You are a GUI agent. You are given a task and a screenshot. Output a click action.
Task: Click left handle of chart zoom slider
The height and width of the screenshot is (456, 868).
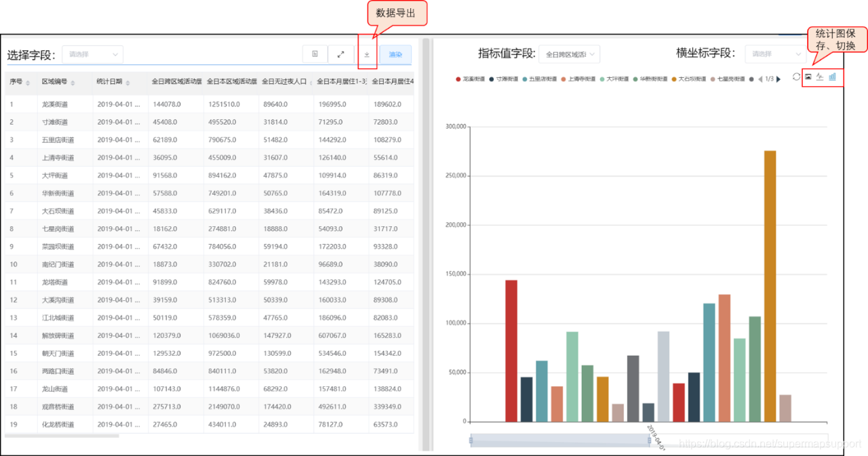tap(471, 440)
